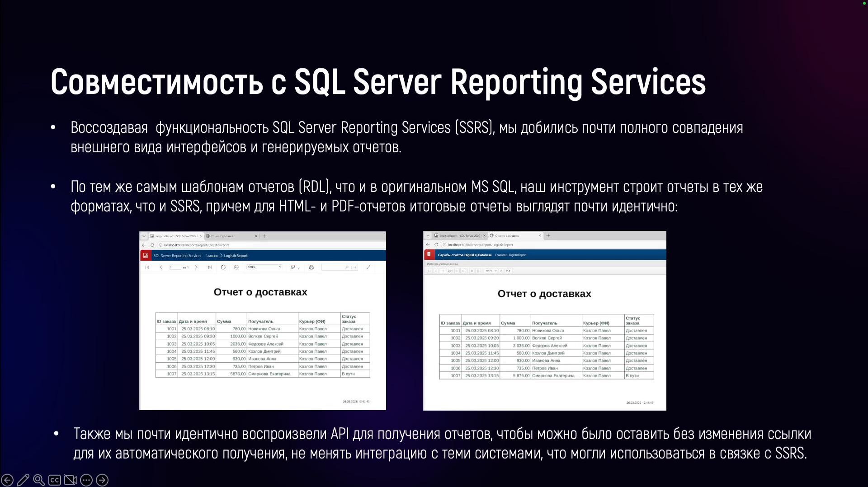The width and height of the screenshot is (868, 487).
Task: Click browser reload icon in right screenshot
Action: click(x=436, y=245)
